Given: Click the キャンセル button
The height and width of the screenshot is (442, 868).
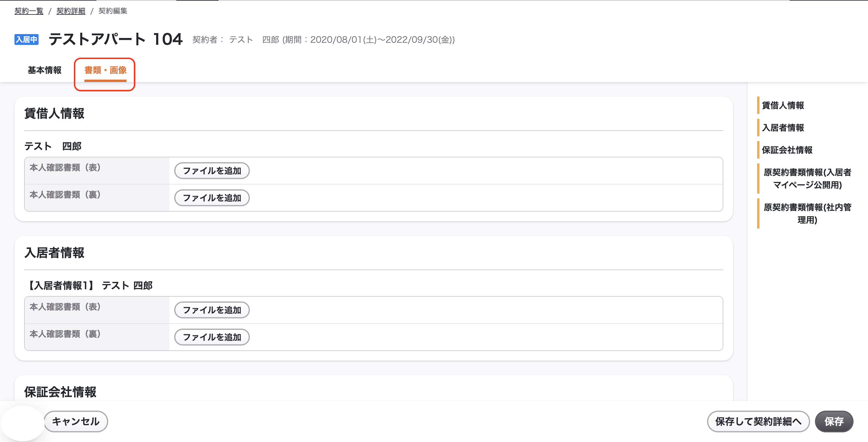Looking at the screenshot, I should coord(76,421).
